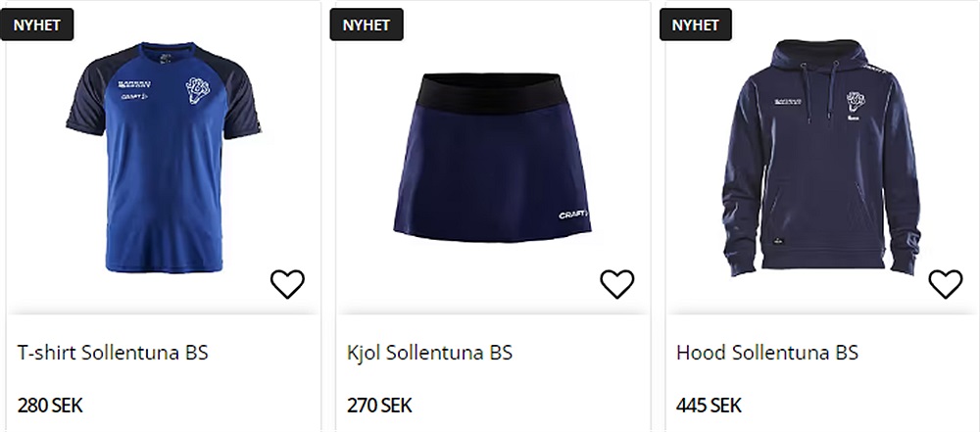The height and width of the screenshot is (432, 980).
Task: Open the T-shirt Sollentuna BS title link
Action: tap(113, 353)
